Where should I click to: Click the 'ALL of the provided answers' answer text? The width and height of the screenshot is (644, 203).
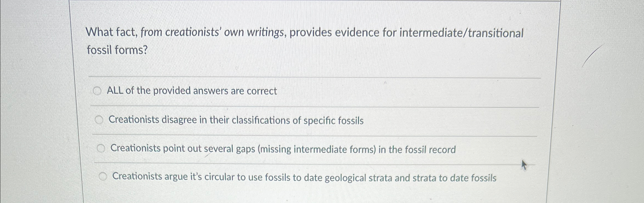191,91
